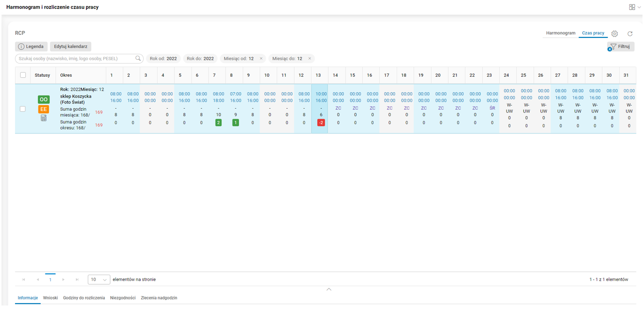Click the green overtime badge 2 on day 7
Screen dimensions: 644x310
[218, 123]
